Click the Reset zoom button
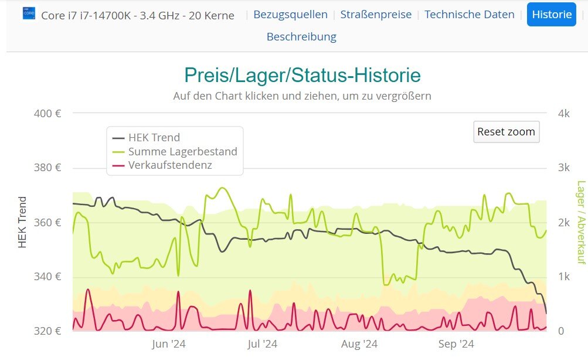 pyautogui.click(x=507, y=132)
